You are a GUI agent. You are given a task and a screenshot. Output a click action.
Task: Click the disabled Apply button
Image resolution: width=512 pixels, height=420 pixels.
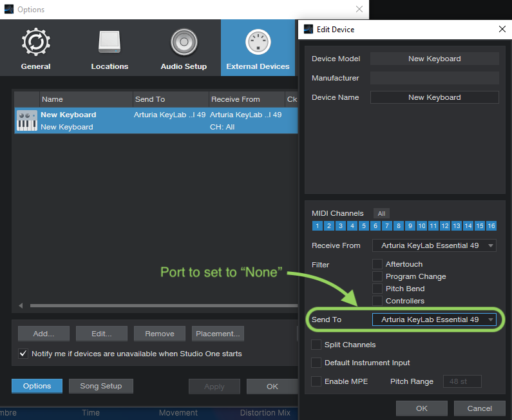coord(214,387)
